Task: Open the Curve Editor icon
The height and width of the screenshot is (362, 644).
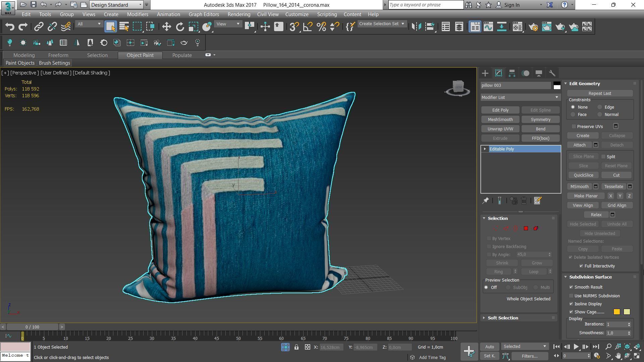Action: (x=488, y=27)
